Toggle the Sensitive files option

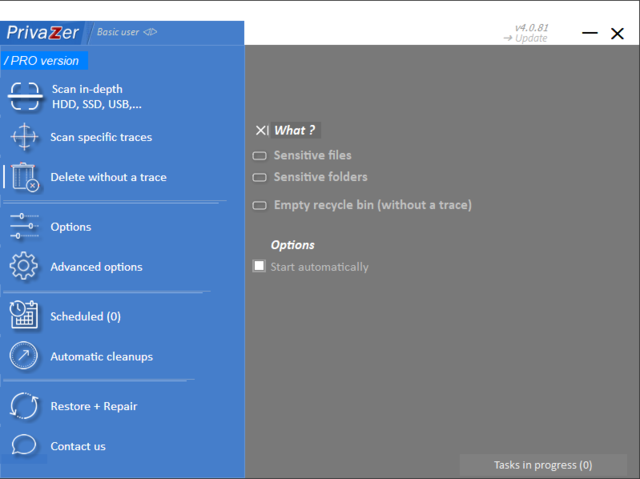click(259, 156)
